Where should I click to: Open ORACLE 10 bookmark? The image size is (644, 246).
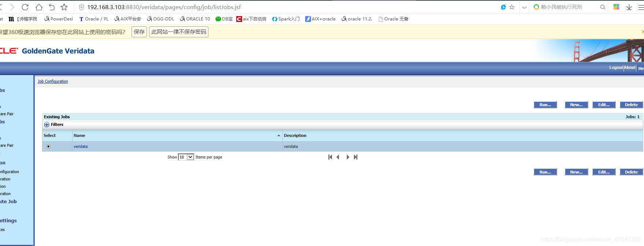(195, 19)
